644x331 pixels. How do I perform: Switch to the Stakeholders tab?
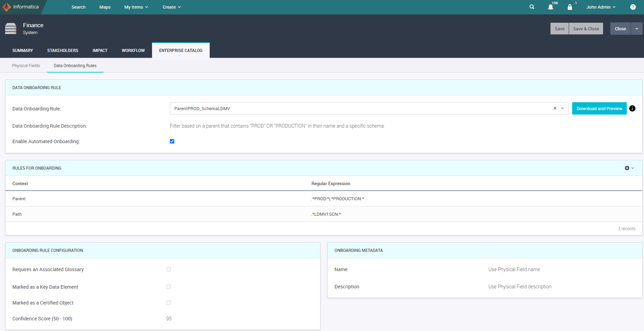pos(63,50)
